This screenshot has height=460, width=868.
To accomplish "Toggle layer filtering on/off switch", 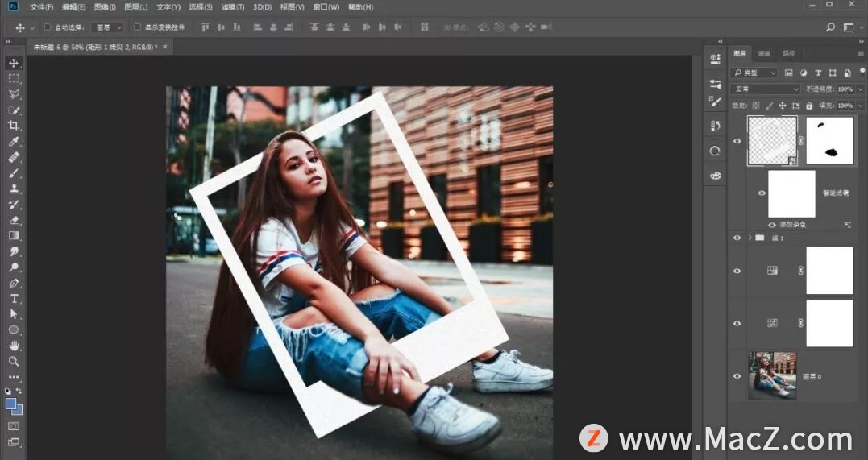I will tap(862, 71).
